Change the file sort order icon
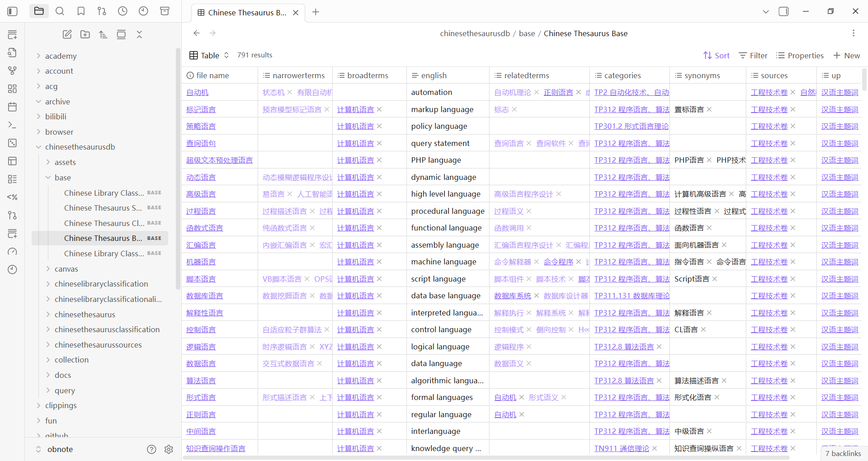The image size is (868, 461). click(103, 34)
